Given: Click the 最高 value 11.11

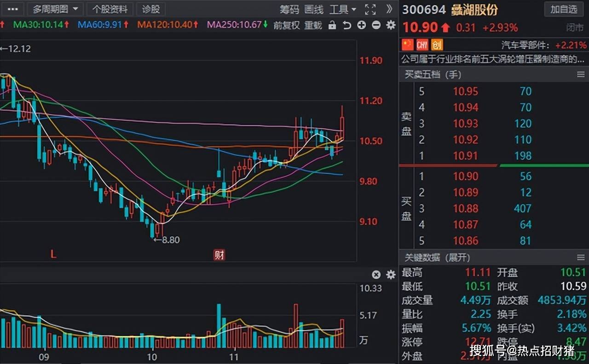Looking at the screenshot, I should (478, 273).
